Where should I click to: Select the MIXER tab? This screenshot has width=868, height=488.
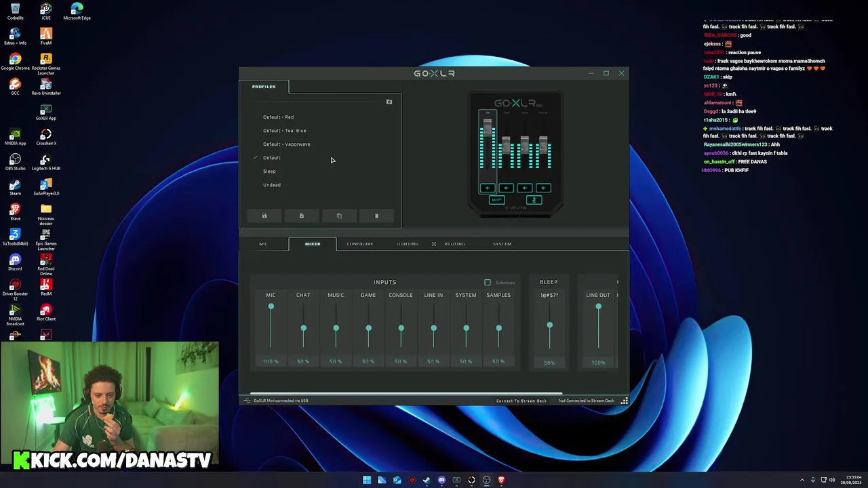coord(313,244)
